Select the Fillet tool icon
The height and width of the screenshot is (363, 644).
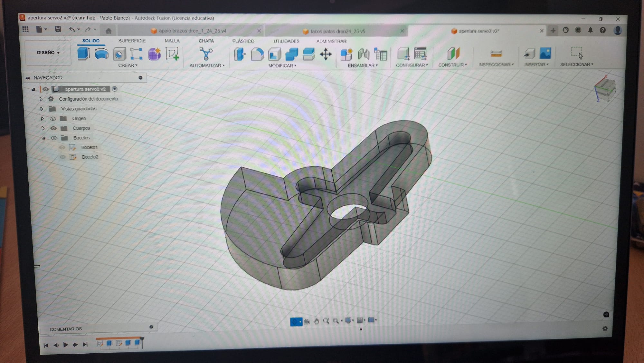257,54
